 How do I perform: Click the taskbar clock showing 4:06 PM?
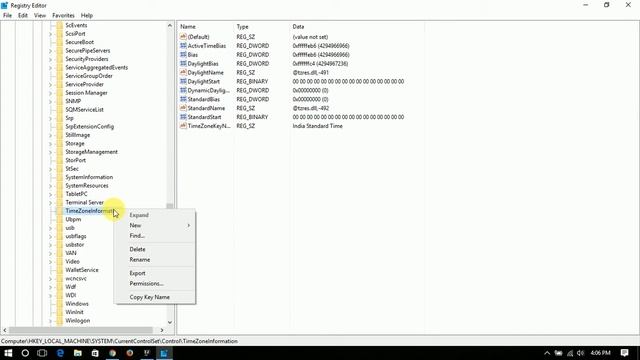[600, 353]
